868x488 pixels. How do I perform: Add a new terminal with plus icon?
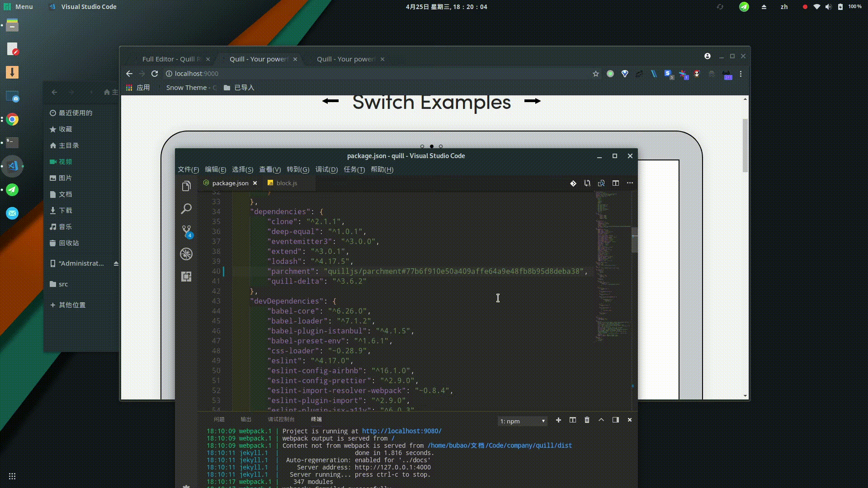click(x=558, y=420)
